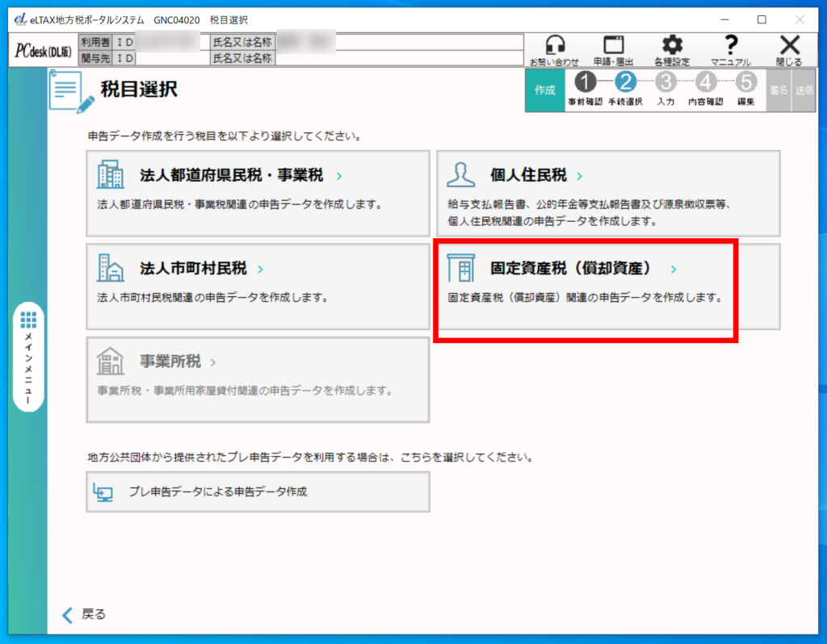Click プレ申告データによる申告データ作成 button
The image size is (827, 644).
coord(258,491)
